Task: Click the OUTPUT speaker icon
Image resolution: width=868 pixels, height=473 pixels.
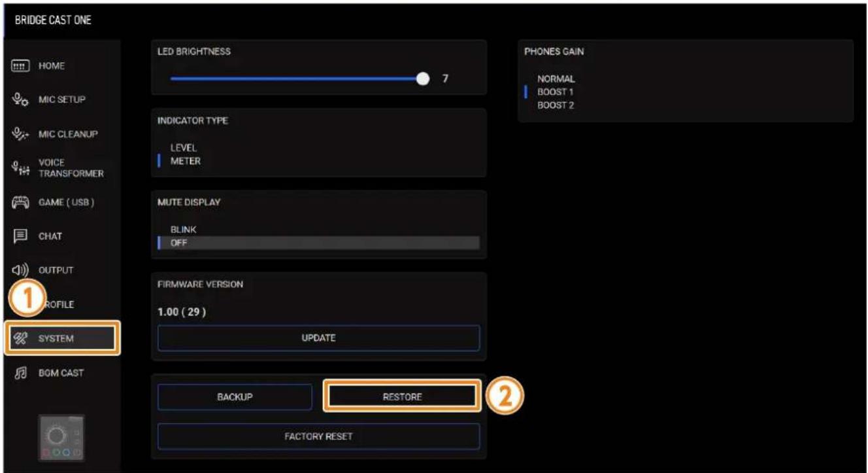Action: [x=20, y=270]
